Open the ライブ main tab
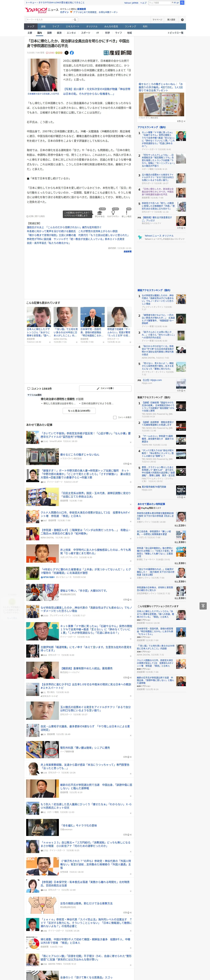This screenshot has height=980, width=210. (x=56, y=27)
